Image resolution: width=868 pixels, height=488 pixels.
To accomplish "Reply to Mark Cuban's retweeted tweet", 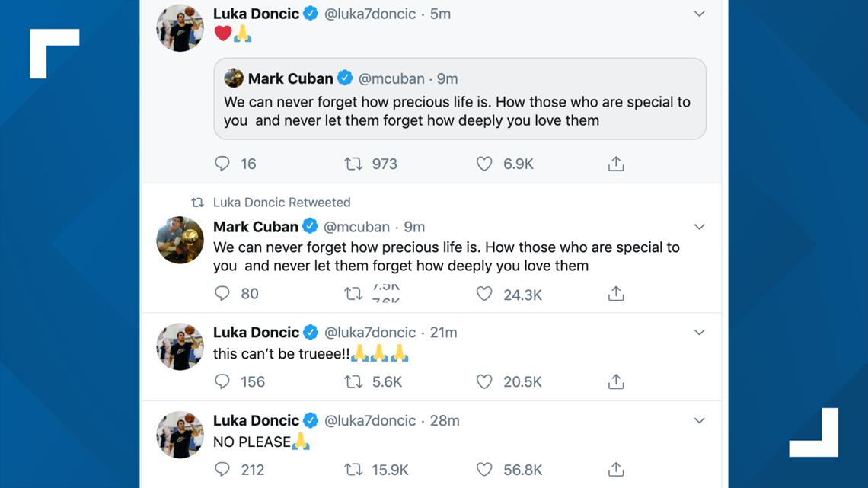I will pos(222,294).
